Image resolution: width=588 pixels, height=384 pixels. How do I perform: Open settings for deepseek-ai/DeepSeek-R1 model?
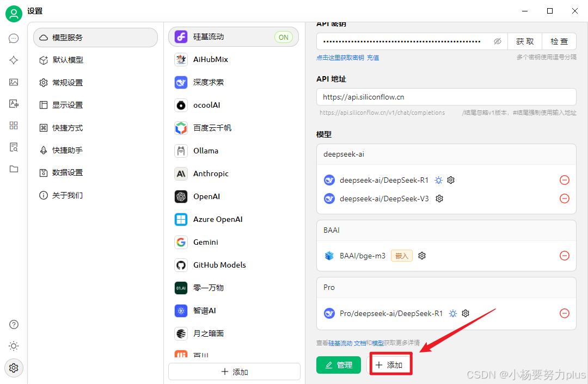(451, 180)
